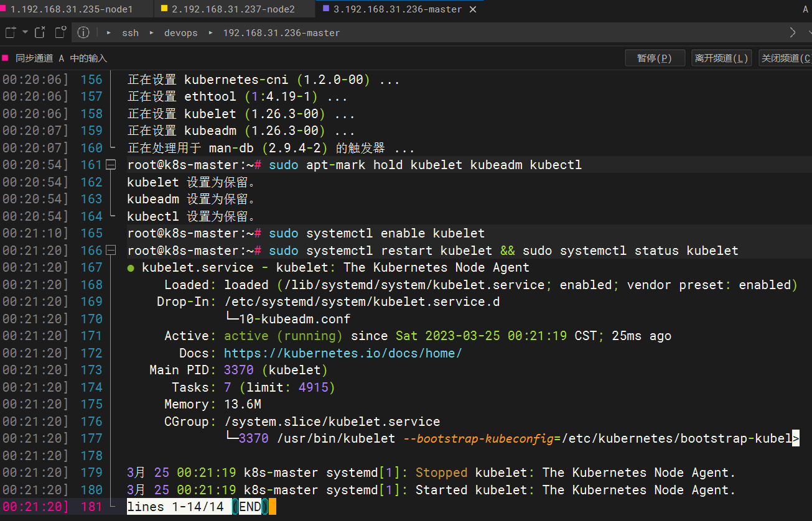The width and height of the screenshot is (812, 521).
Task: Click the apt-mark hold command on line 161
Action: [426, 165]
